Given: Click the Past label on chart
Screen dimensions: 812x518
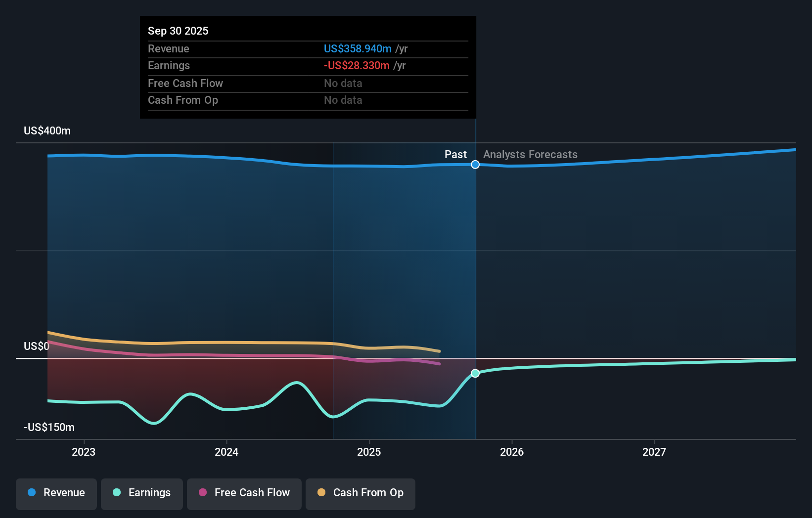Looking at the screenshot, I should 455,154.
